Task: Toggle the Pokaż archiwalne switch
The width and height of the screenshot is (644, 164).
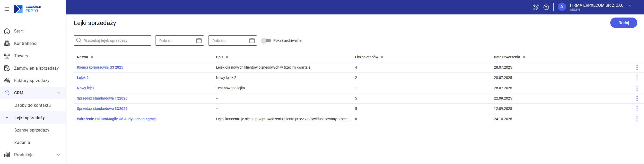Action: [x=266, y=40]
